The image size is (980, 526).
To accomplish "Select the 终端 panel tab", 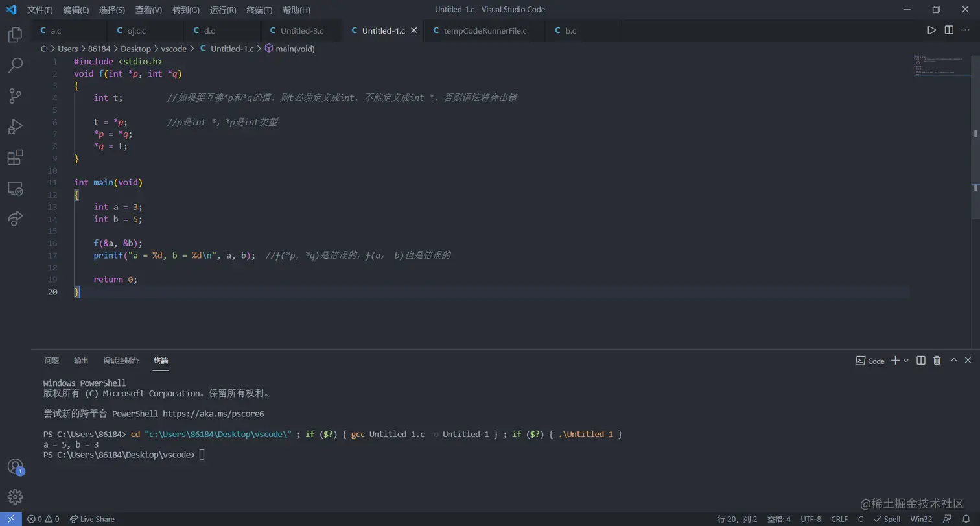I will click(x=161, y=361).
